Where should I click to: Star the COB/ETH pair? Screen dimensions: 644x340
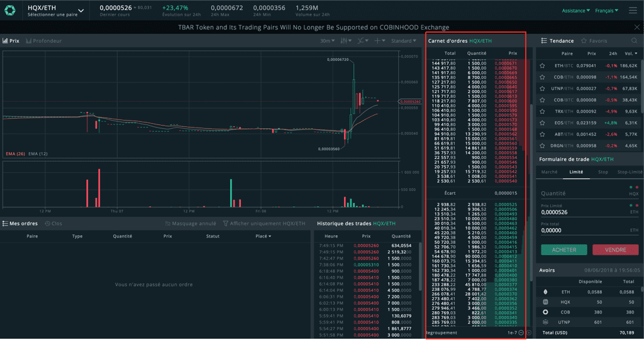point(542,77)
